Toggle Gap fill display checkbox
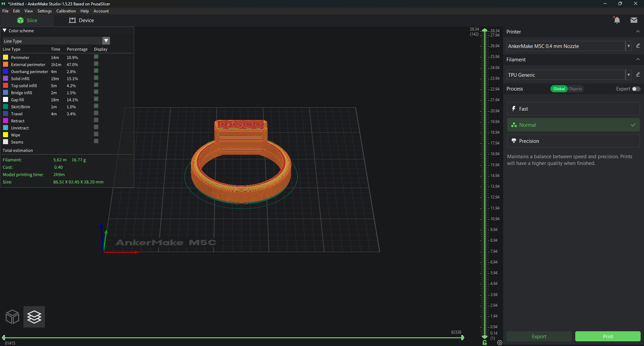The height and width of the screenshot is (346, 644). [x=96, y=99]
